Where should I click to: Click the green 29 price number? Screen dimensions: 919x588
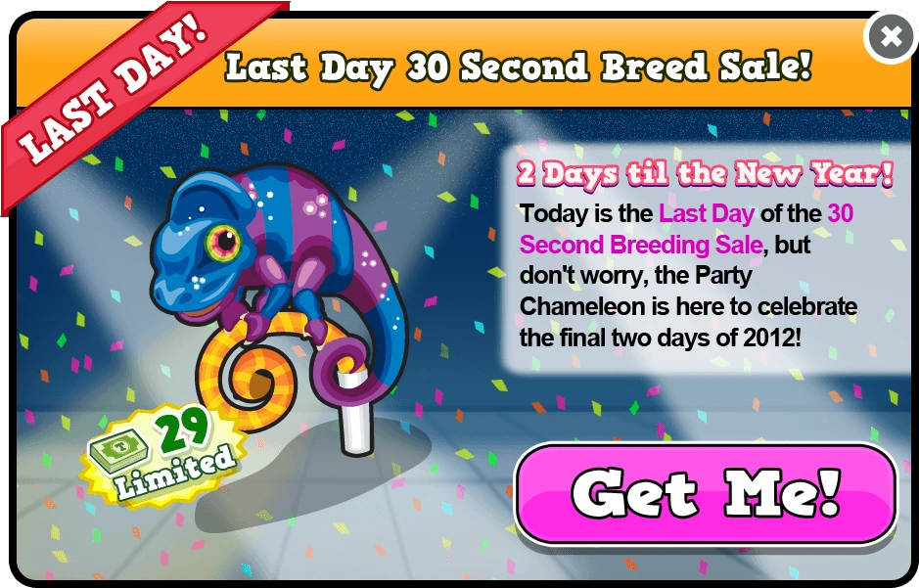point(184,431)
